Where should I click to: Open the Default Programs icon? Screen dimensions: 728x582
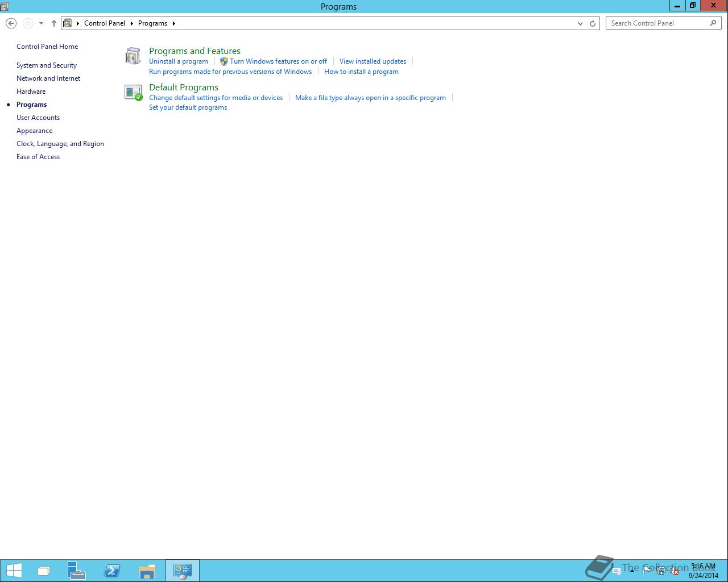pyautogui.click(x=133, y=93)
